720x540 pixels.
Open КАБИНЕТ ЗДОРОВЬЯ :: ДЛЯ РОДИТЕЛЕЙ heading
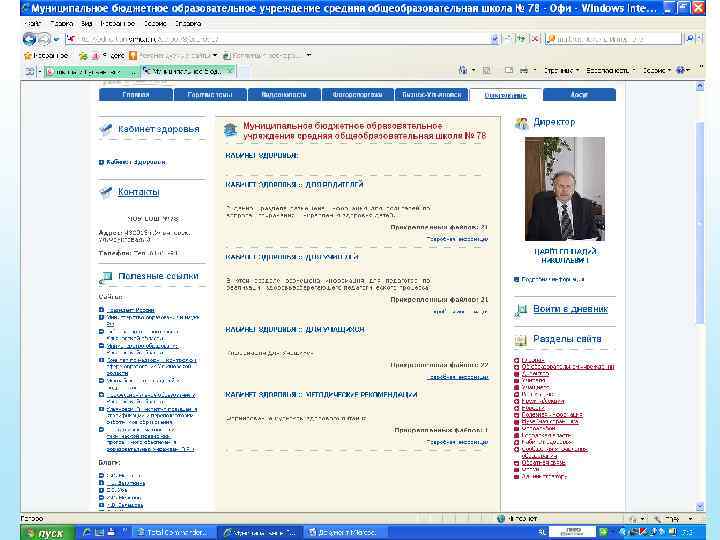(x=294, y=184)
